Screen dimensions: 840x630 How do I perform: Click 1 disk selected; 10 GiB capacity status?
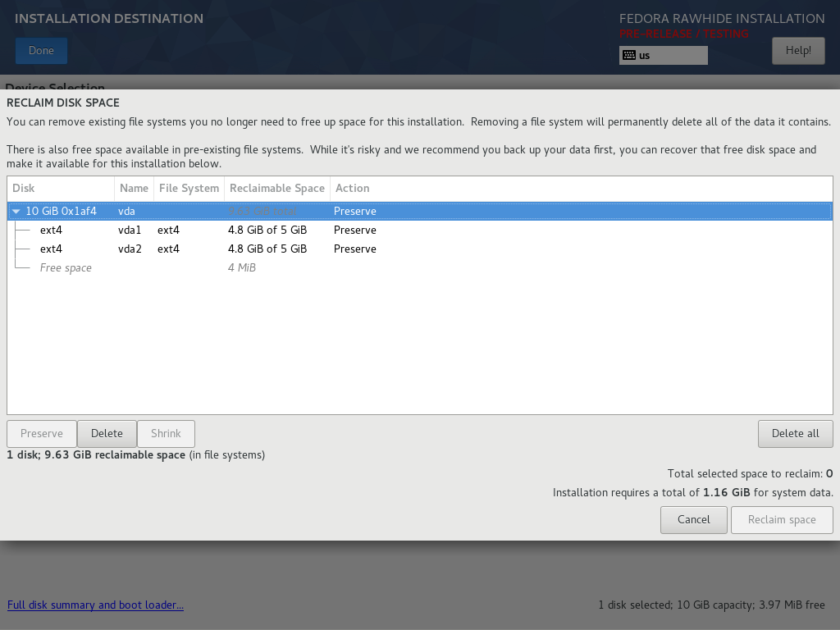(x=711, y=605)
